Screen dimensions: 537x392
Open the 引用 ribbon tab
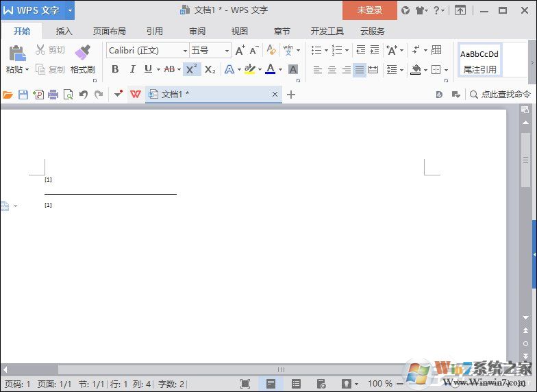coord(155,32)
